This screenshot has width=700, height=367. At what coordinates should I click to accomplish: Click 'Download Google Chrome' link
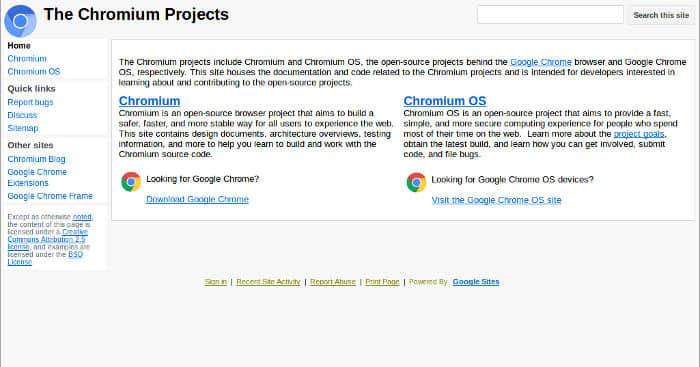point(197,199)
